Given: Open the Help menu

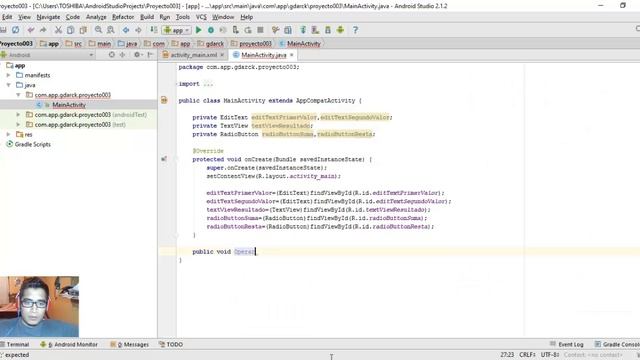Looking at the screenshot, I should (247, 17).
